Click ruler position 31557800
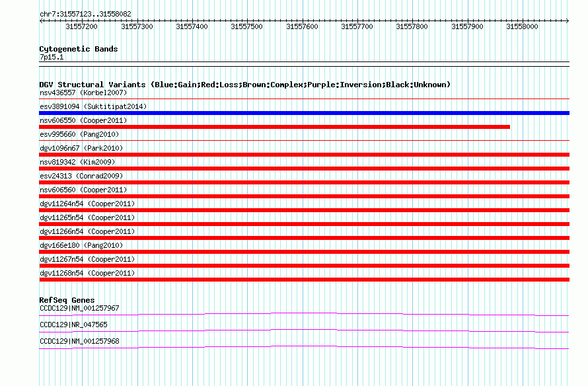The image size is (588, 386). [412, 26]
